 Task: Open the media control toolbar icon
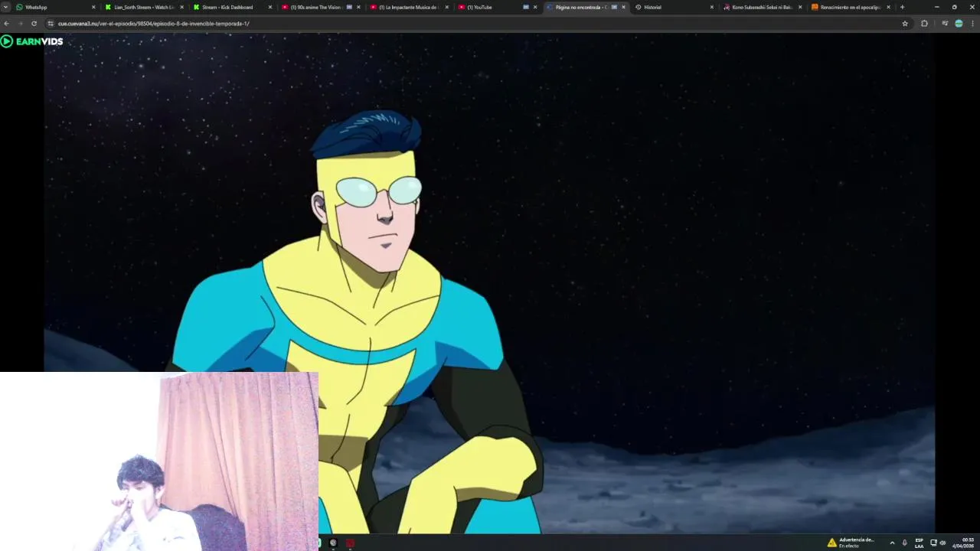coord(945,24)
